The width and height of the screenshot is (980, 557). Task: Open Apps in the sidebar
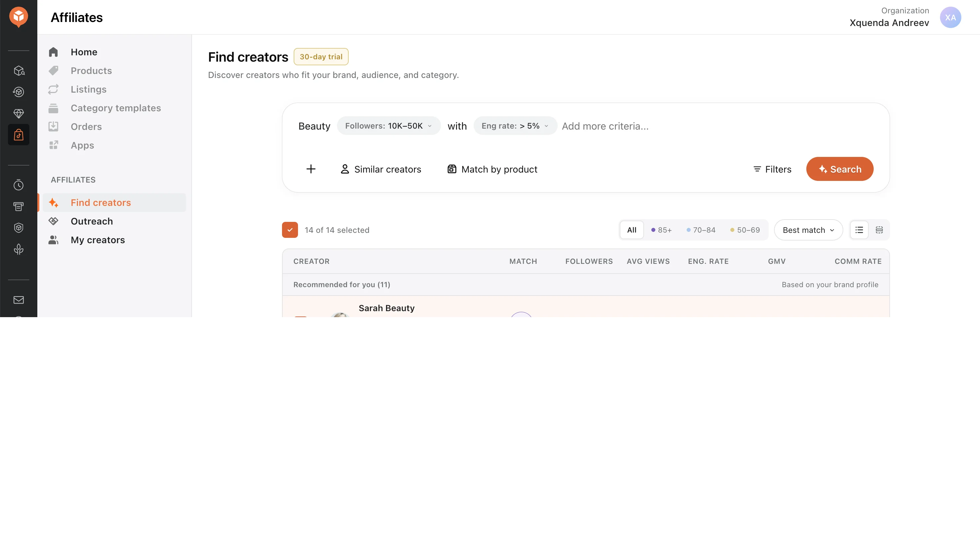(82, 145)
